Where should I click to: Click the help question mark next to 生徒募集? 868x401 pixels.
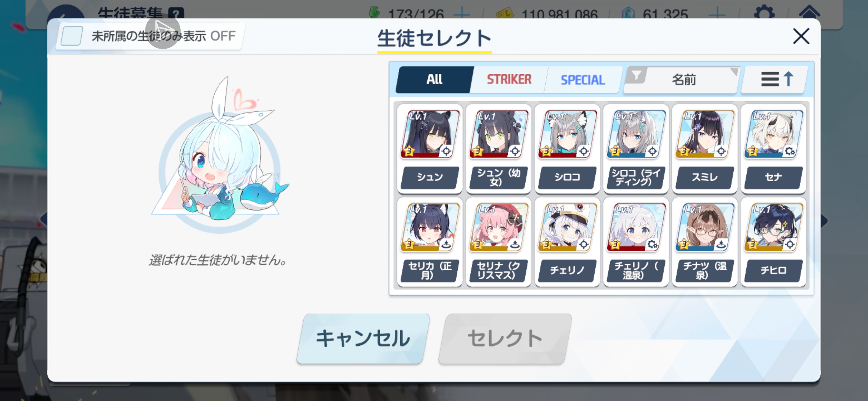176,14
